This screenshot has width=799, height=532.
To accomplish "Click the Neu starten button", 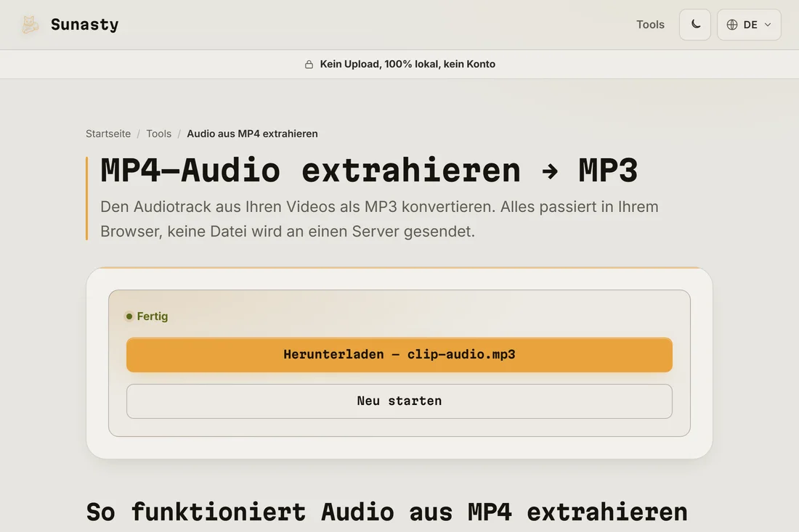I will pyautogui.click(x=399, y=401).
